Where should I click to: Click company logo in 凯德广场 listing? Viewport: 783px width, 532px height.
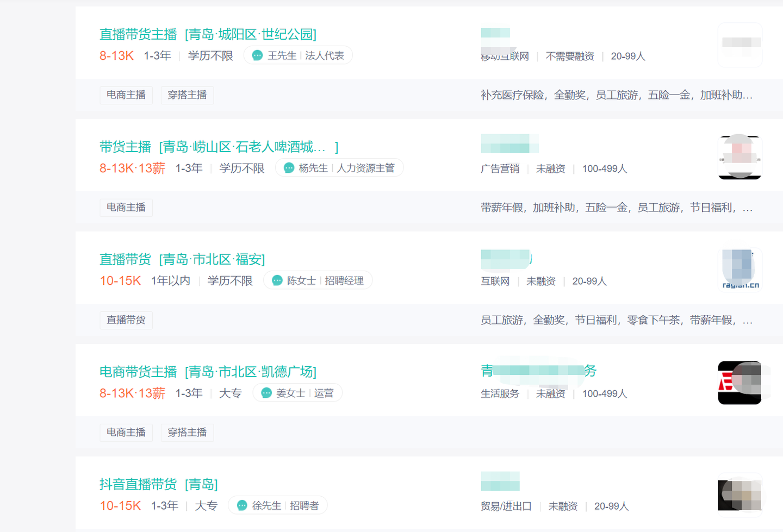(739, 383)
